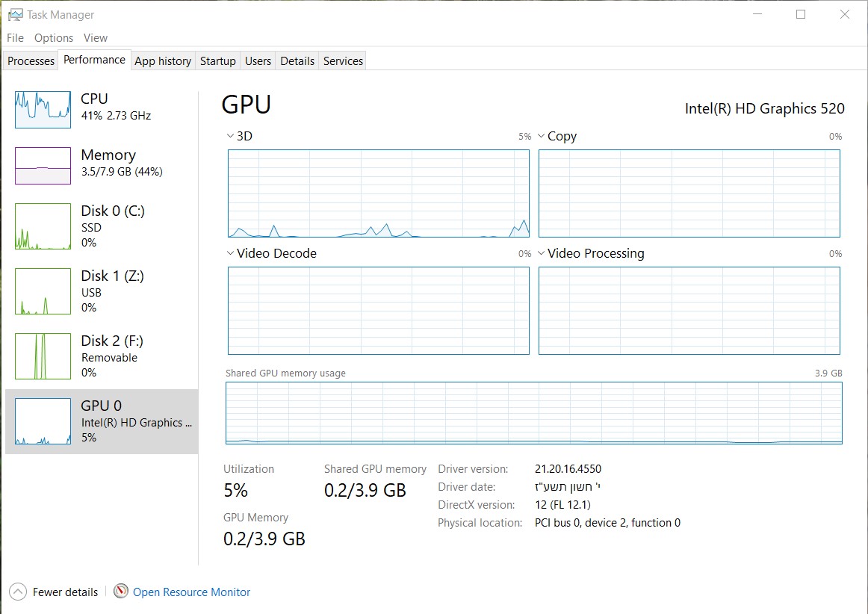Select the CPU mini graph thumbnail
The height and width of the screenshot is (614, 868).
click(43, 110)
